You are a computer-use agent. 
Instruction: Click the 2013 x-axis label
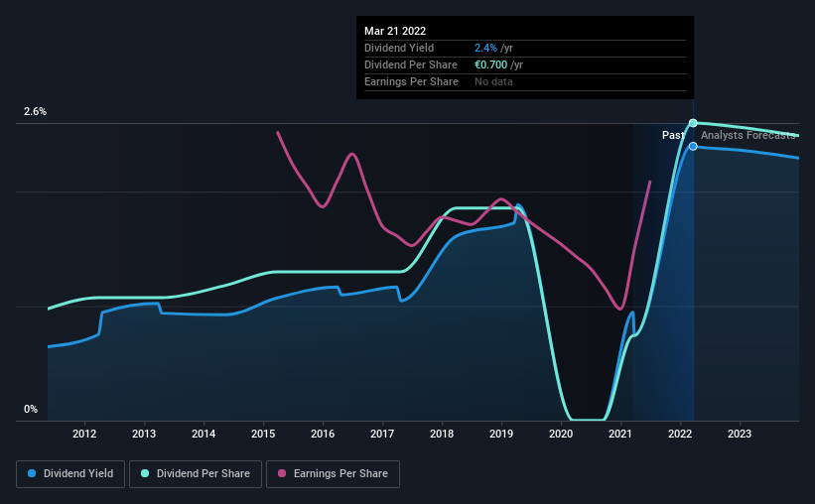pyautogui.click(x=144, y=434)
